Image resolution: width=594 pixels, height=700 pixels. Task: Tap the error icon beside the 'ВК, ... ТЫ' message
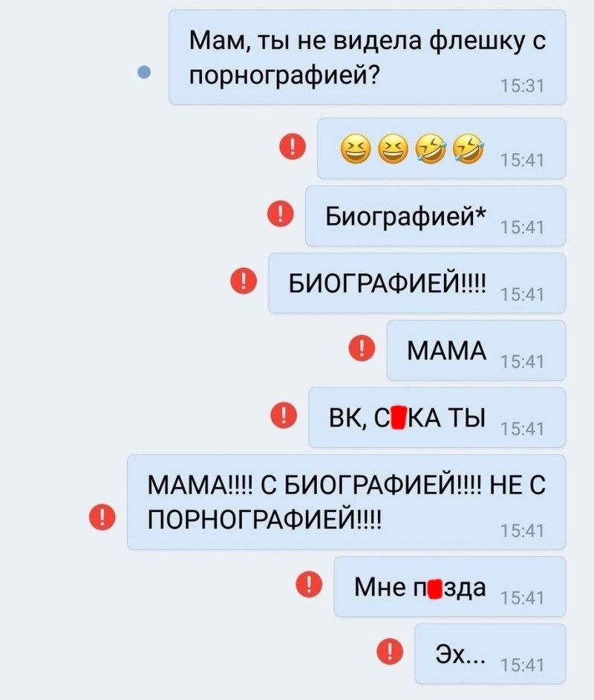coord(284,415)
